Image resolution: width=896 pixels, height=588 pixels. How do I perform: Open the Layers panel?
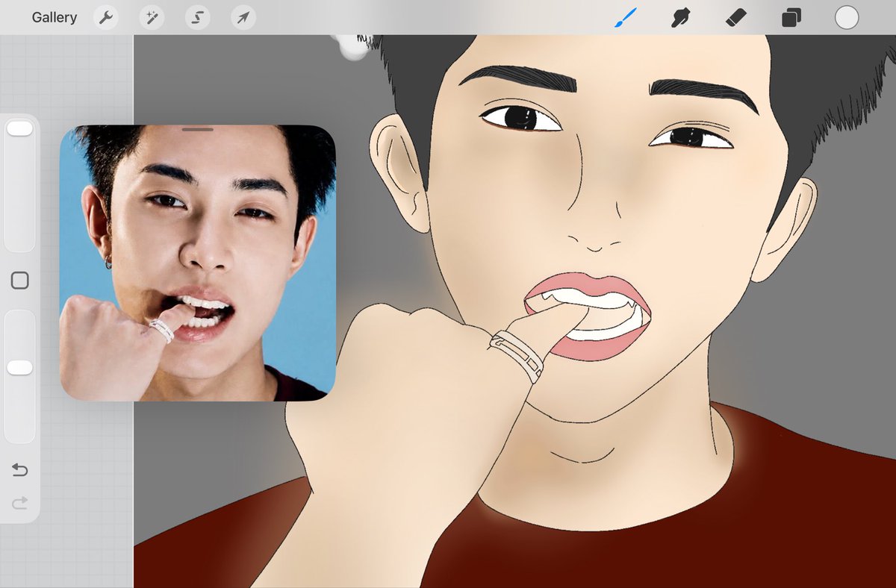coord(791,17)
